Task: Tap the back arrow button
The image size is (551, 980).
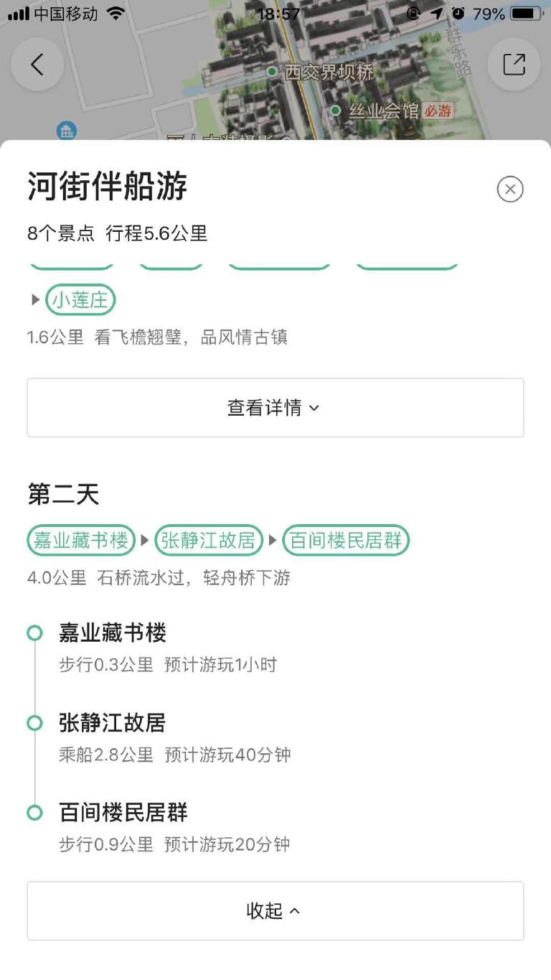Action: tap(37, 65)
